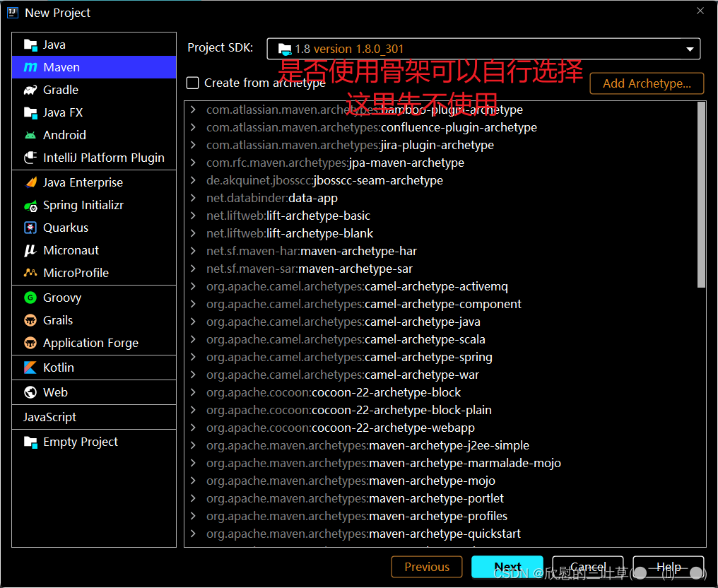Click the Quarkus icon
The height and width of the screenshot is (588, 718).
tap(30, 228)
